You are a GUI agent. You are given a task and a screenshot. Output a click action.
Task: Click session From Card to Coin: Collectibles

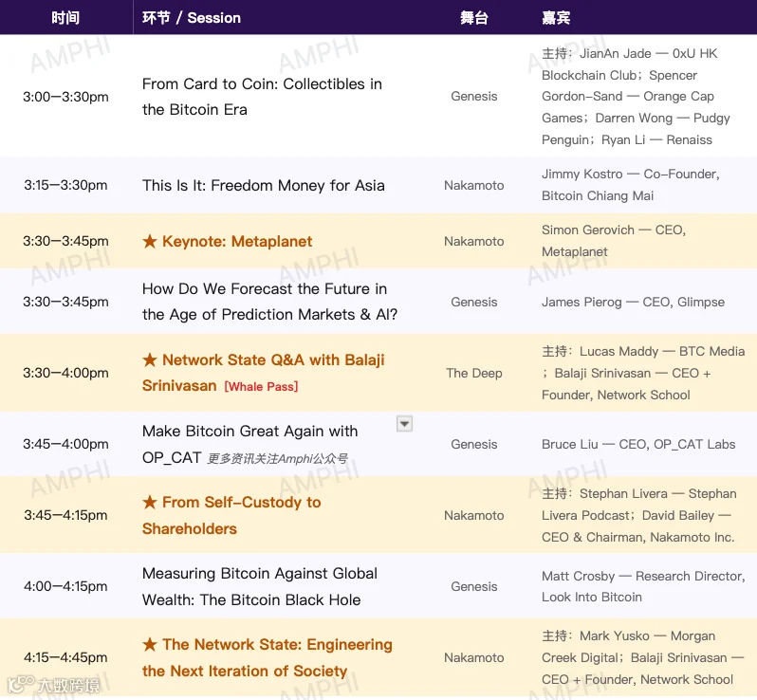[262, 97]
